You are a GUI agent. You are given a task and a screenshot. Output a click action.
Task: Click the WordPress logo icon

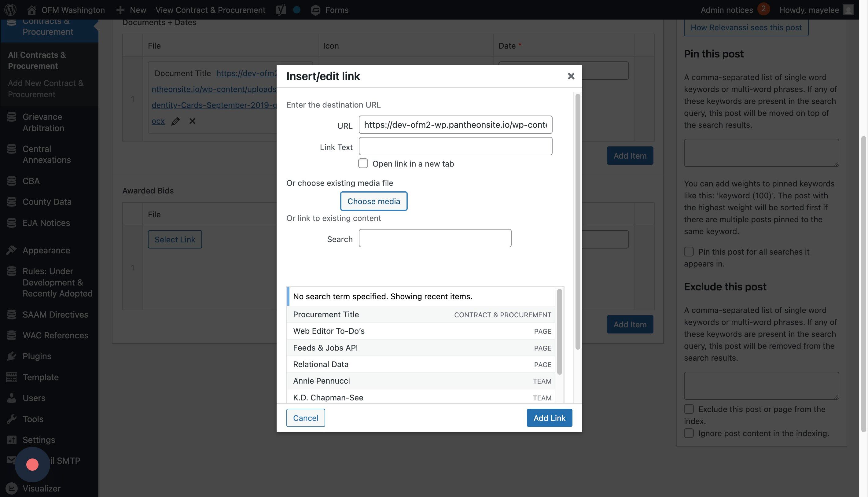coord(10,9)
